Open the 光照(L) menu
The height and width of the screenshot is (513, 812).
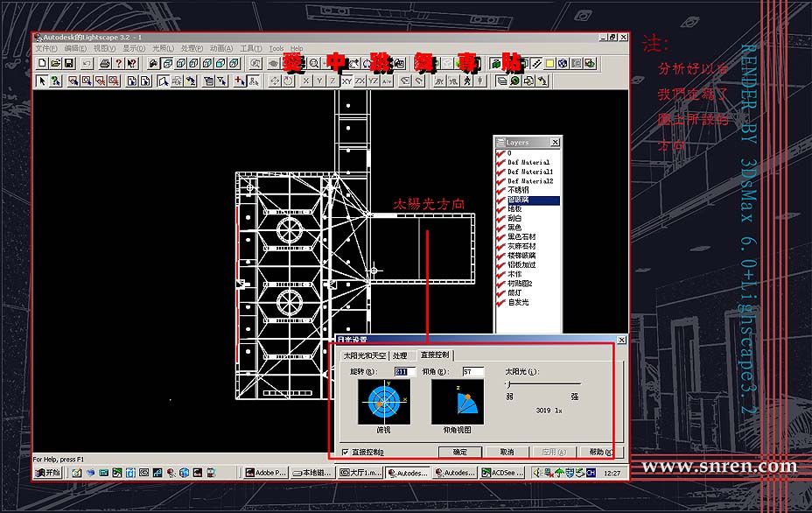coord(163,48)
